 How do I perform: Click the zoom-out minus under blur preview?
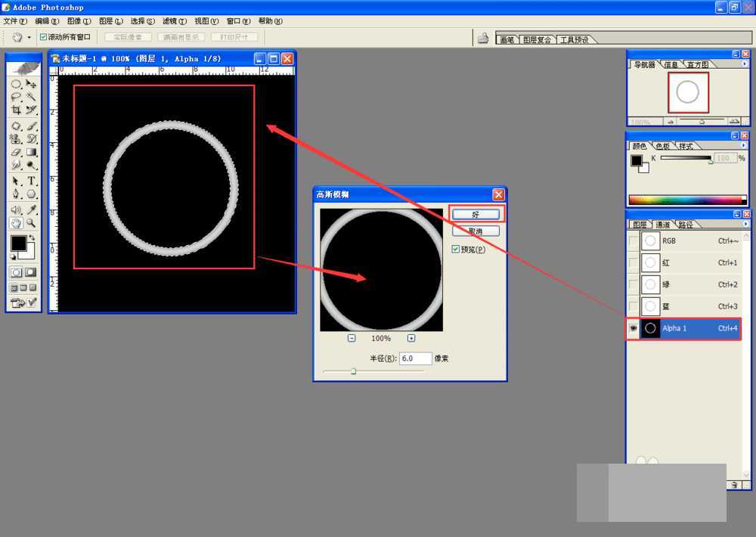pos(352,338)
